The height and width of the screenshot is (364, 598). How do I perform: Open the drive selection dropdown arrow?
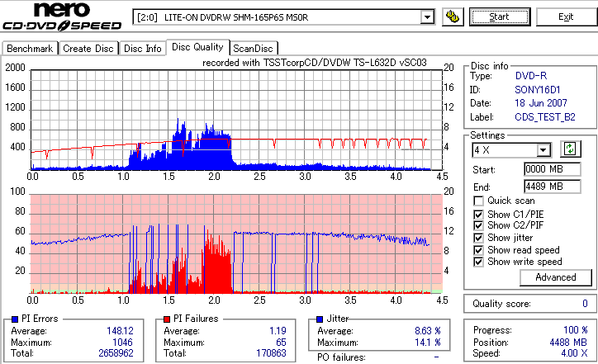coord(427,17)
